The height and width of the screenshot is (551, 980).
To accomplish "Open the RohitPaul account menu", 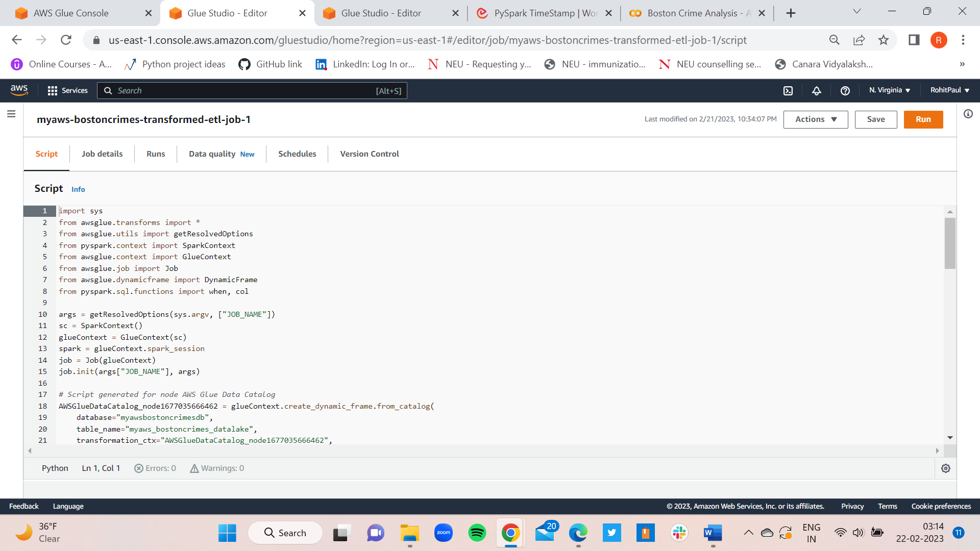I will point(949,90).
